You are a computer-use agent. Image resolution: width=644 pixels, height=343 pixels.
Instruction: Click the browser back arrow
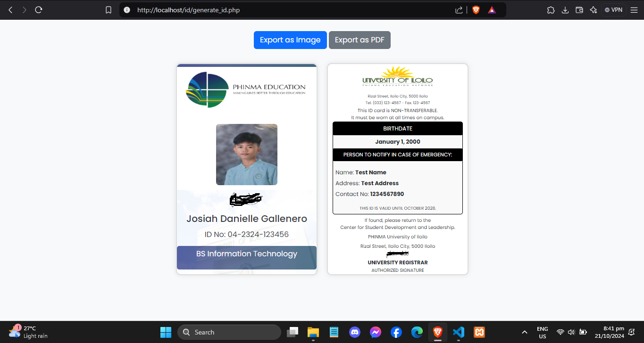pyautogui.click(x=10, y=10)
